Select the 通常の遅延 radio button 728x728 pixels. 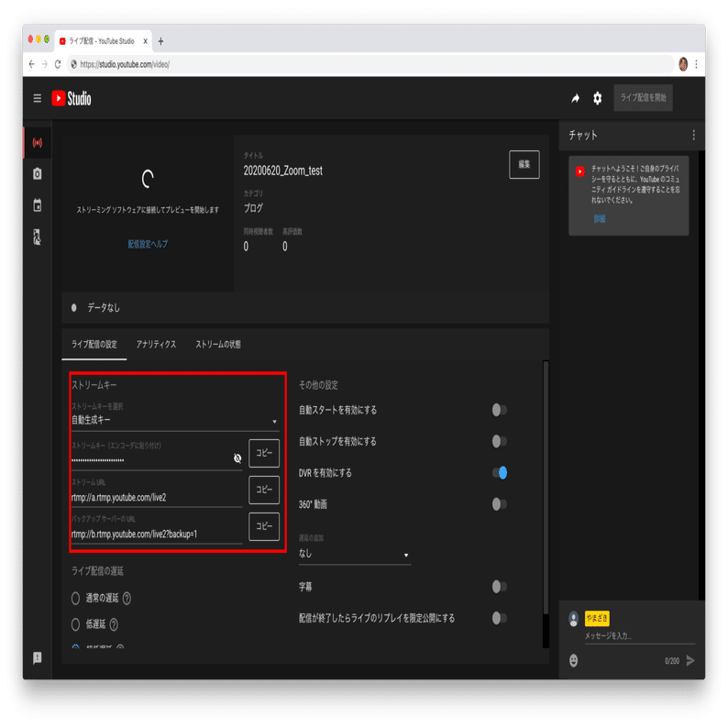76,599
